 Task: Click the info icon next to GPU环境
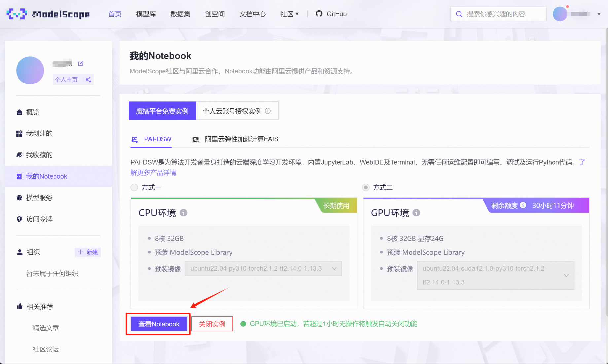point(416,213)
